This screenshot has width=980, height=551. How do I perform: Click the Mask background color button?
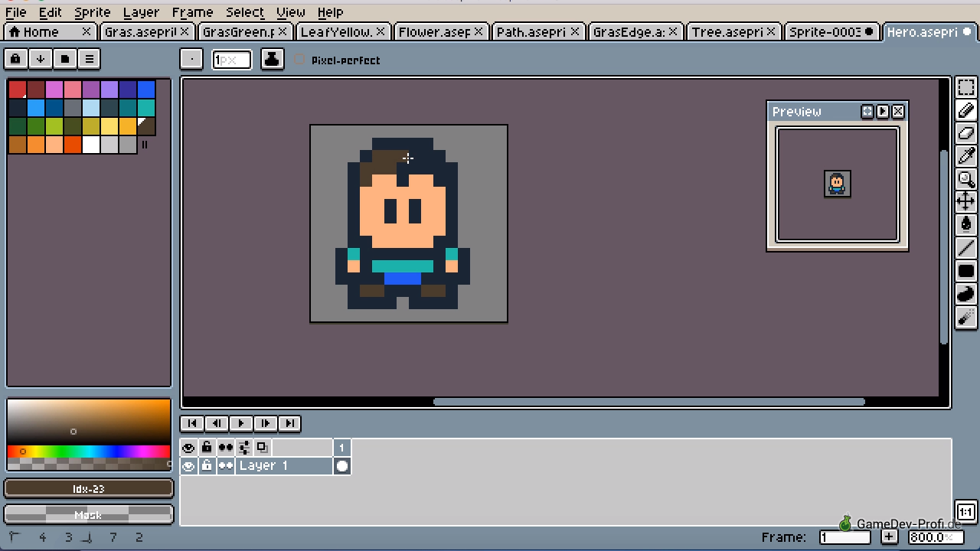(89, 514)
